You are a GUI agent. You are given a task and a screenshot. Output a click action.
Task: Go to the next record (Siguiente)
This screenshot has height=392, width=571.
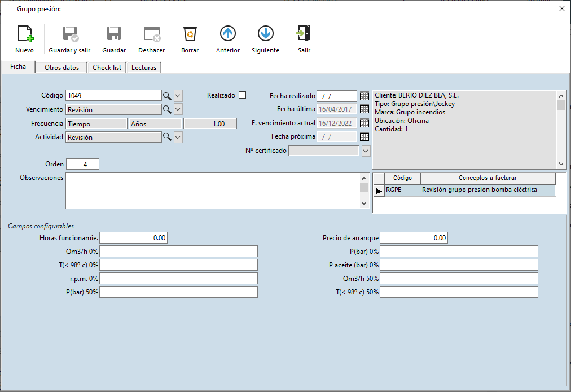pos(266,39)
